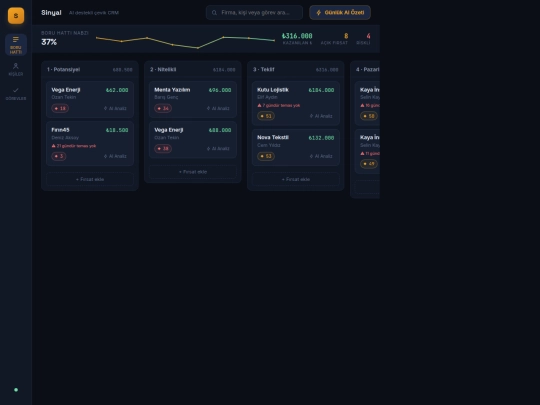This screenshot has width=540, height=405.
Task: Run AI Analiz on the Kutu Lojistik card
Action: pos(321,116)
